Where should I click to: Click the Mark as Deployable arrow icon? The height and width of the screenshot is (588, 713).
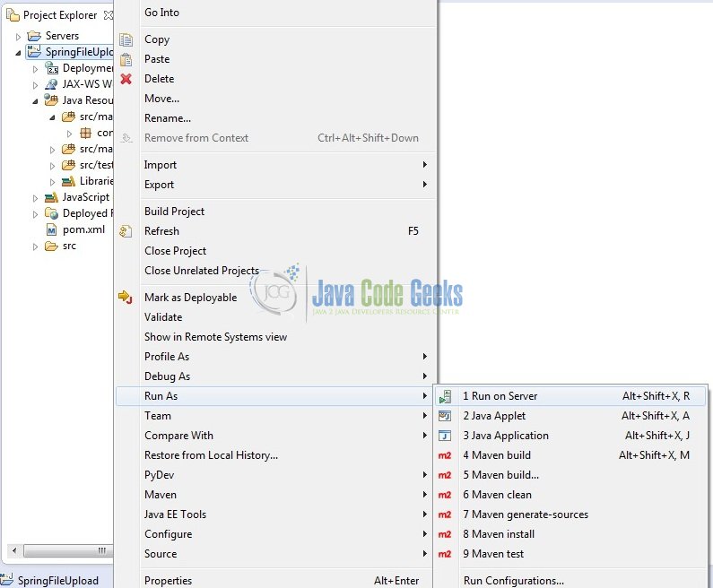[x=125, y=298]
